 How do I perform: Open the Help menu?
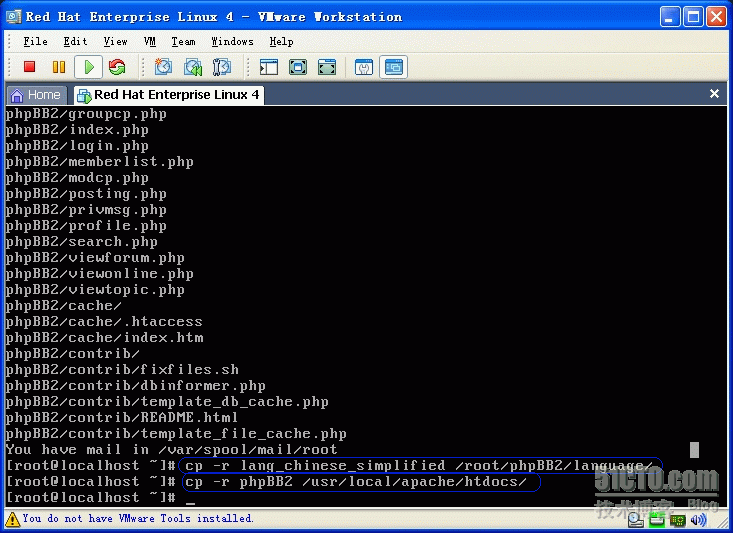point(281,42)
